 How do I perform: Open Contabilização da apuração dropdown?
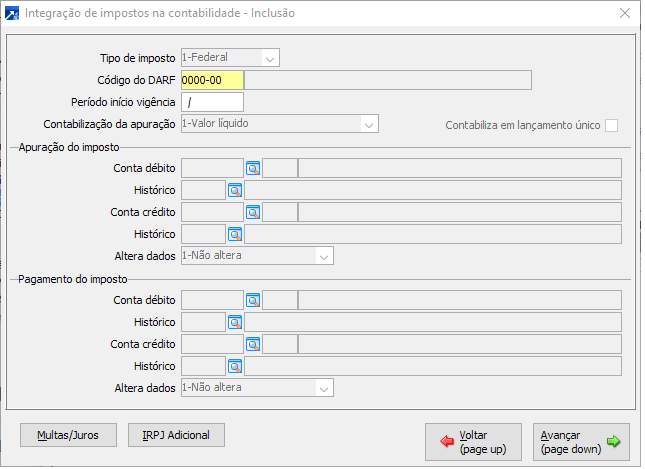(x=369, y=124)
